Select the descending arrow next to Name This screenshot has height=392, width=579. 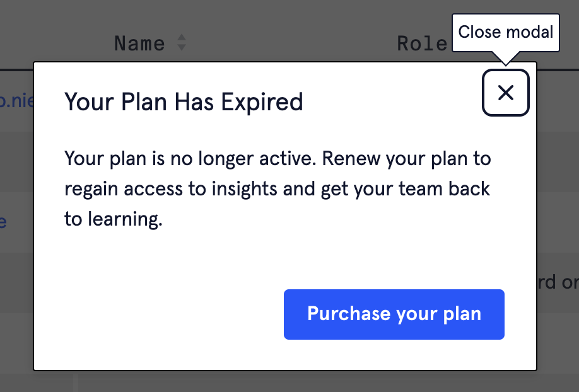182,47
